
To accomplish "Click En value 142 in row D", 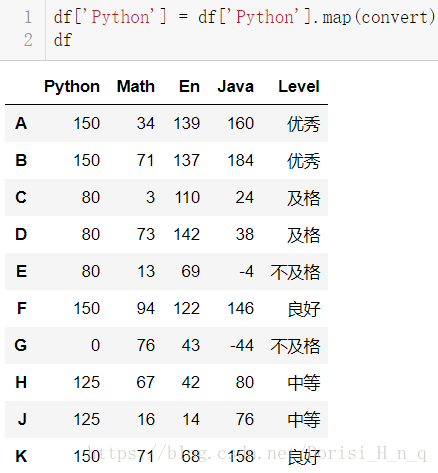I will [x=187, y=234].
